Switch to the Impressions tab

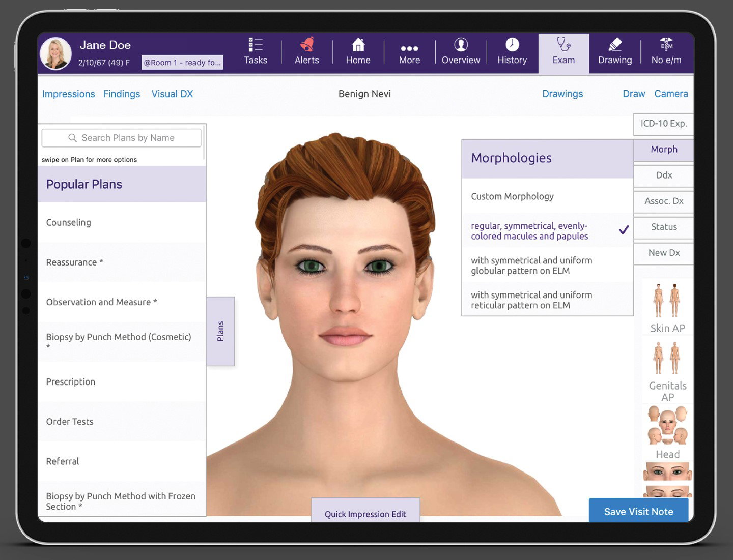pyautogui.click(x=68, y=94)
